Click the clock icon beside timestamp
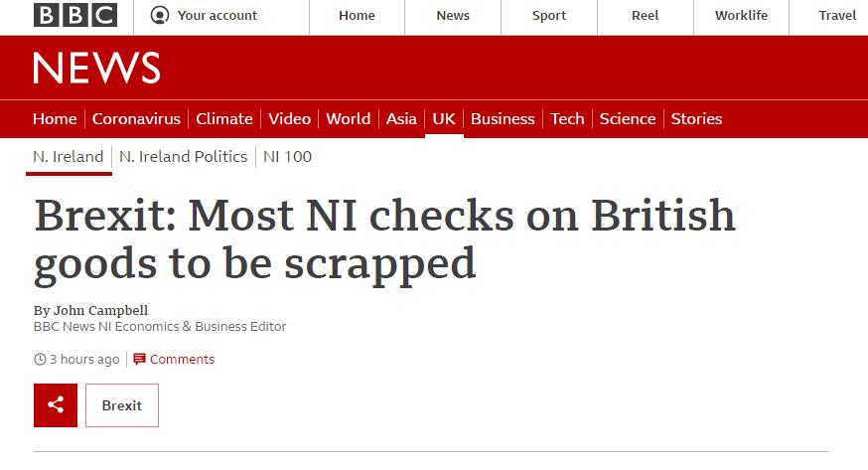 click(40, 359)
